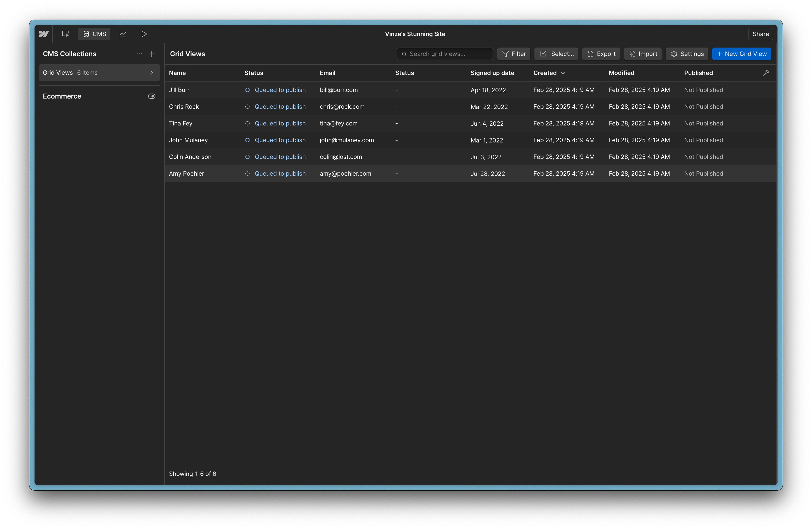Click the Mar 1, 2022 date cell
This screenshot has height=529, width=812.
click(x=487, y=140)
